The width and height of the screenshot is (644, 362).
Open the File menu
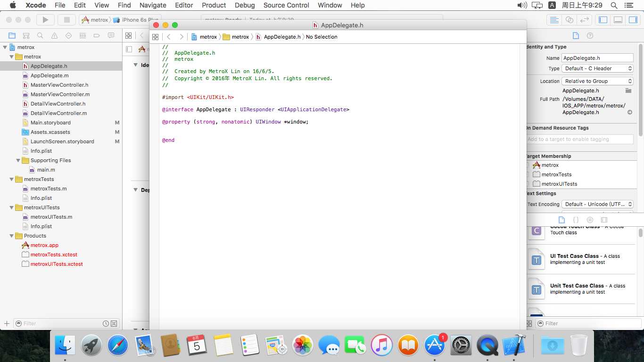click(60, 5)
